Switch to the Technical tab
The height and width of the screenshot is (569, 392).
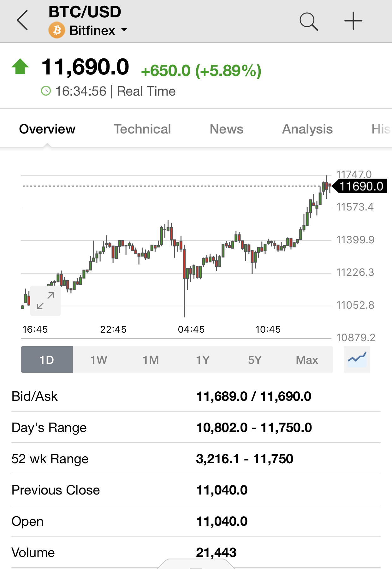142,129
